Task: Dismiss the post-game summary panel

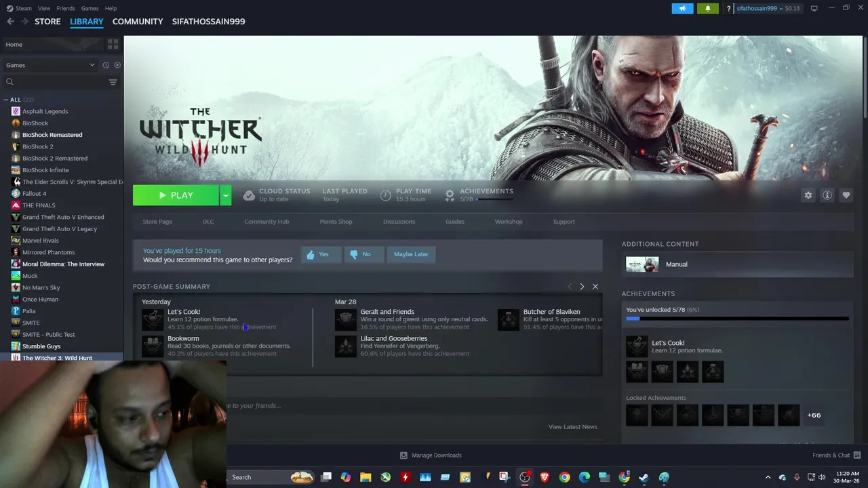Action: (x=595, y=287)
